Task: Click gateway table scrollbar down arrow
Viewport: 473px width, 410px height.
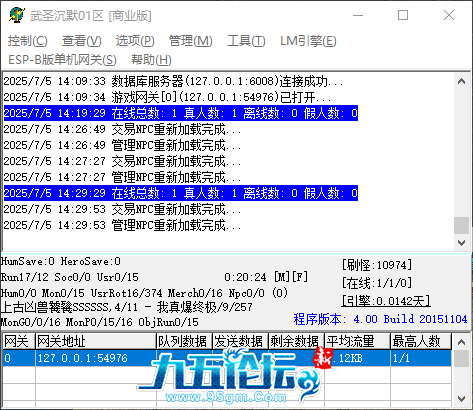Action: (x=462, y=399)
